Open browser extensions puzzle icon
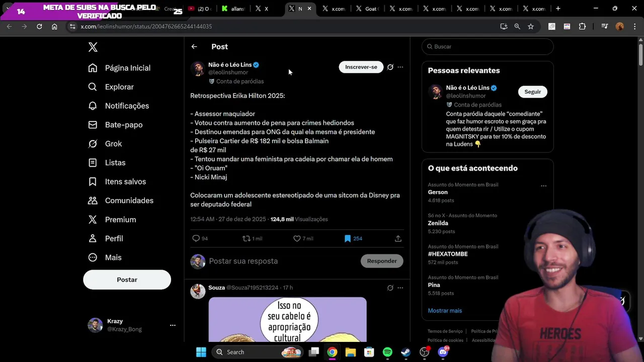This screenshot has width=644, height=362. 582,26
